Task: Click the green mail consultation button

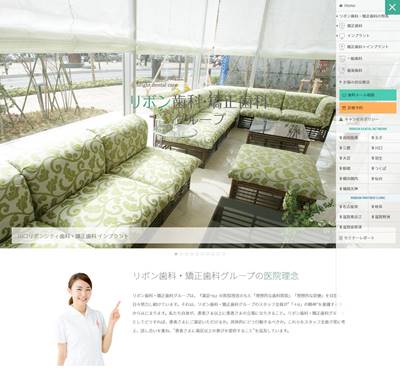Action: tap(368, 95)
